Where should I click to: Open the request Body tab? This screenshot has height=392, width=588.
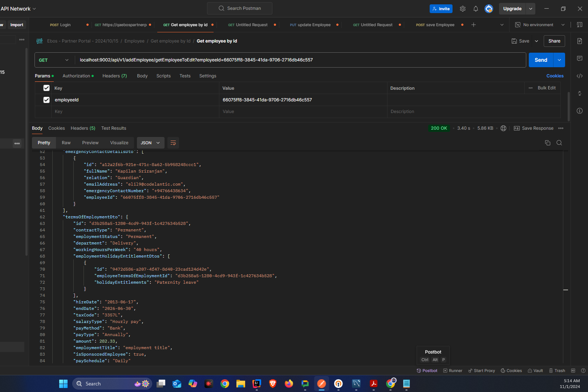point(142,76)
